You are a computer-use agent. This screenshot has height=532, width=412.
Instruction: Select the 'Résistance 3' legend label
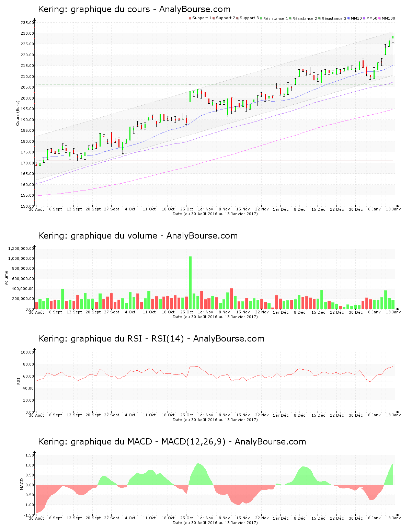point(334,18)
